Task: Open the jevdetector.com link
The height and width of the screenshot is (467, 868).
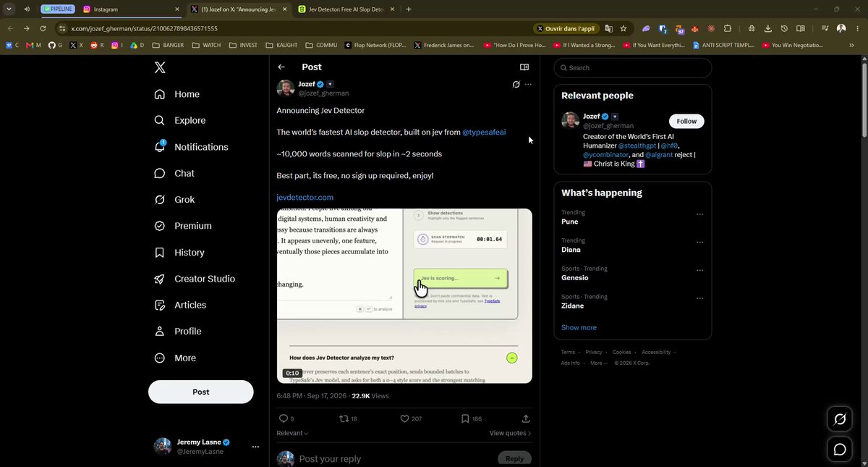Action: [305, 197]
